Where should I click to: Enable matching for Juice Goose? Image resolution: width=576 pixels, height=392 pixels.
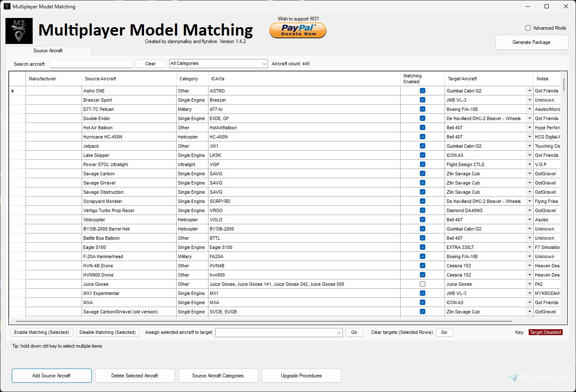click(422, 284)
